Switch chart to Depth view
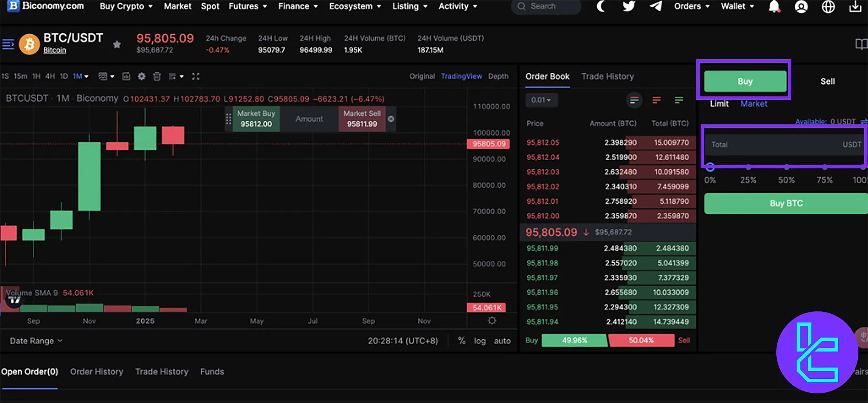868x403 pixels. point(498,76)
